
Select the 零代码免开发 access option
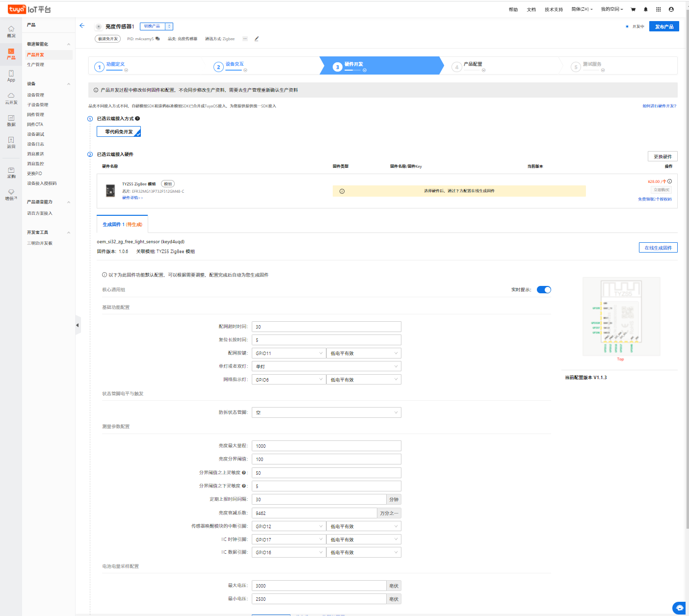(119, 131)
